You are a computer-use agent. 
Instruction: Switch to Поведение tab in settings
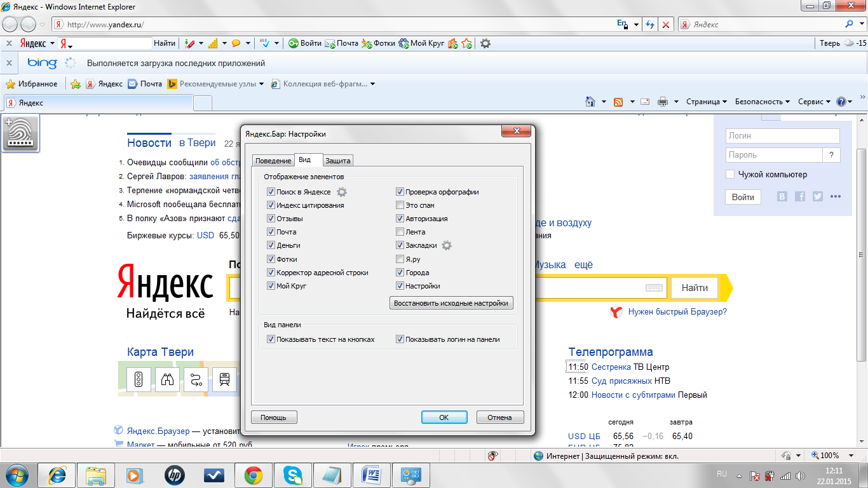click(x=273, y=161)
